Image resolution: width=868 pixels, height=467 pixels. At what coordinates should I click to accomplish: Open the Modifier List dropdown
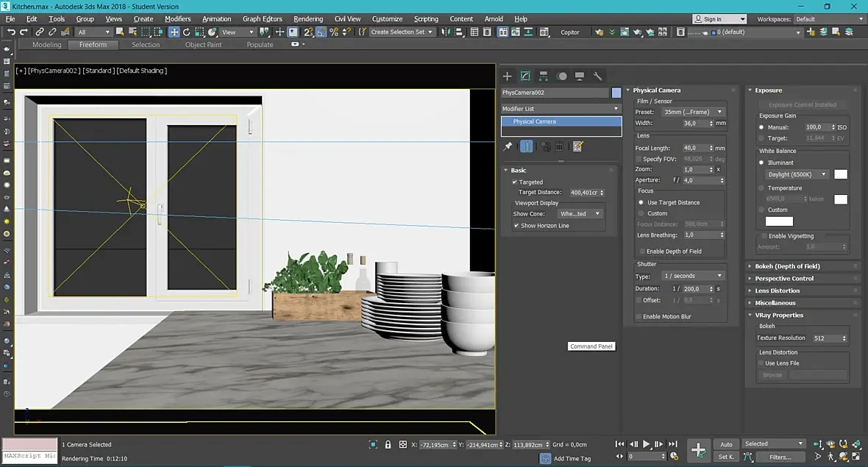[561, 109]
